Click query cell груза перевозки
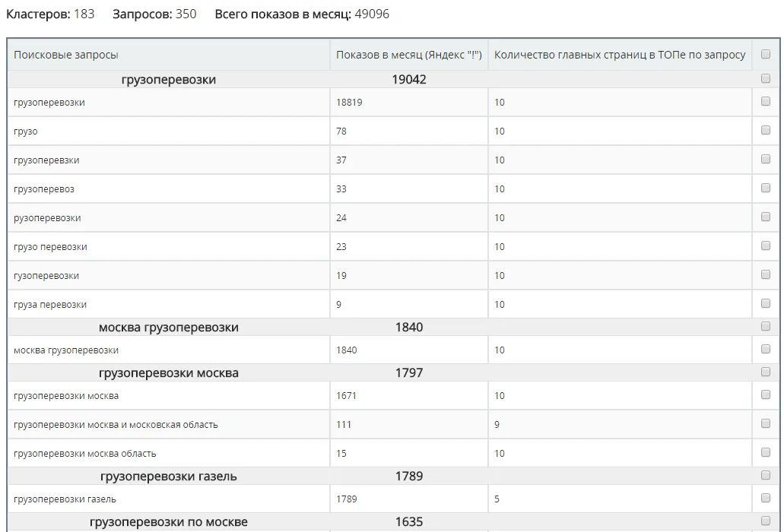The height and width of the screenshot is (532, 784). click(x=50, y=306)
